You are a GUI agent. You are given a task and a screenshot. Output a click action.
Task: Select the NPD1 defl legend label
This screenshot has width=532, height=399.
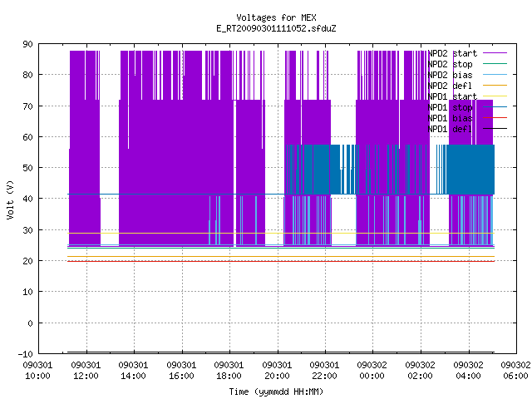tap(450, 130)
